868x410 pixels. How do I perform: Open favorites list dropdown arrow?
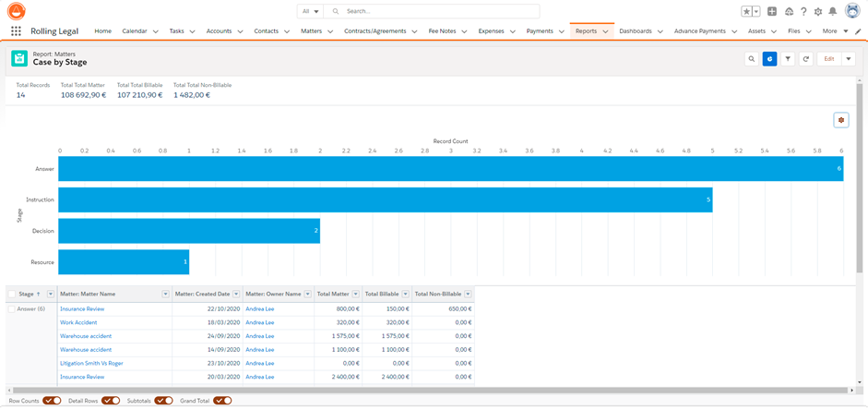[756, 11]
